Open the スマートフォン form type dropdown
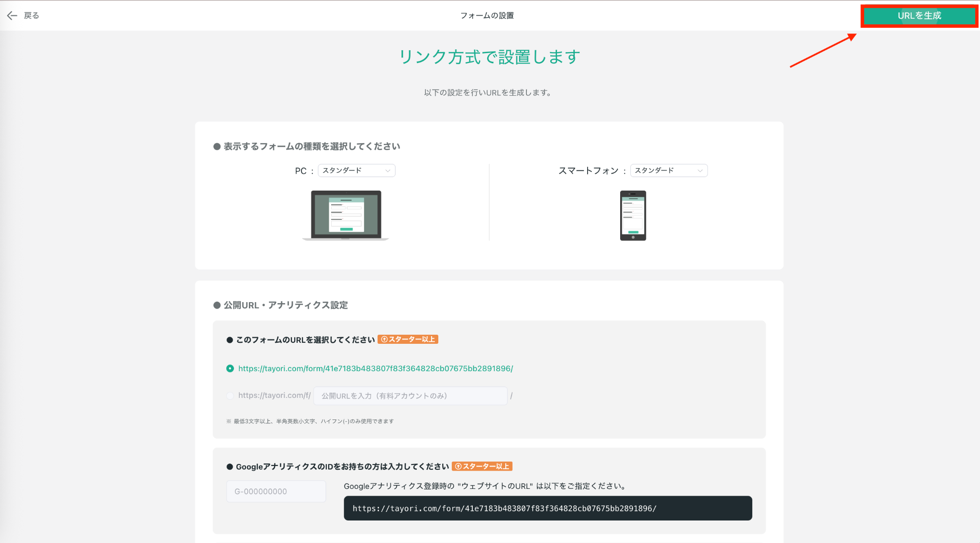The image size is (980, 543). [669, 170]
